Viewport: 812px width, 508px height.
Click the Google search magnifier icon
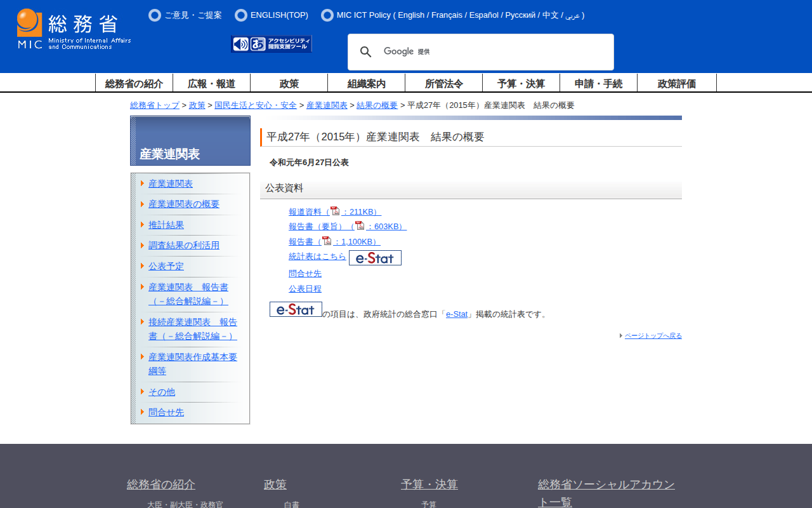[365, 52]
